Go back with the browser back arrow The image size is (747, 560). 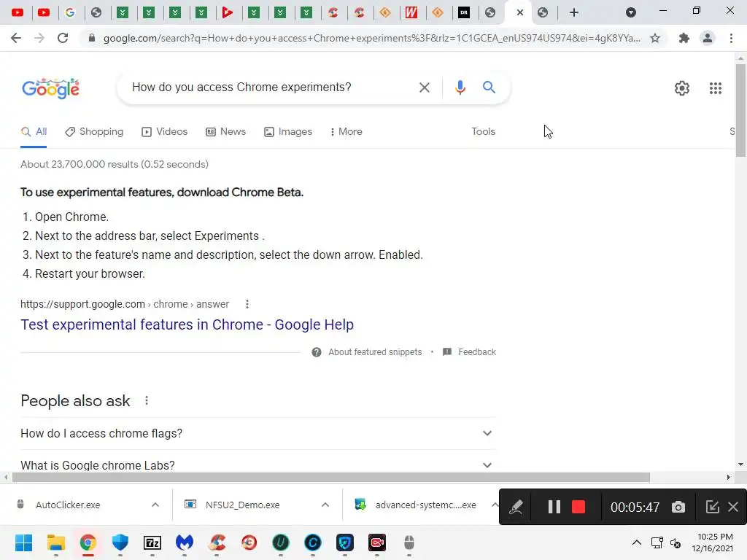16,38
